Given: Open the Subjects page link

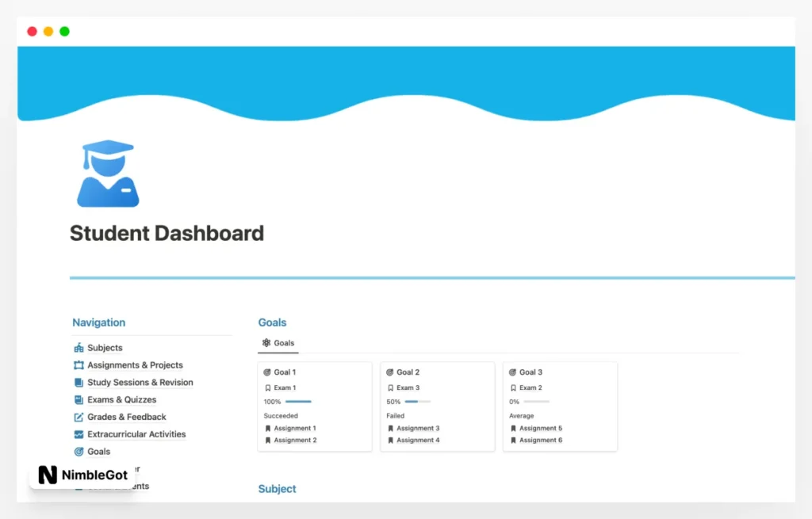Looking at the screenshot, I should 105,348.
